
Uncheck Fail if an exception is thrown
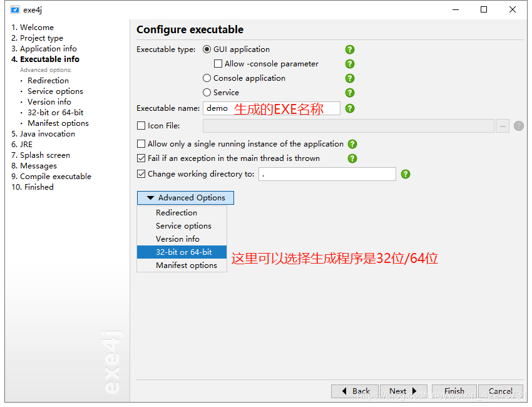(141, 158)
